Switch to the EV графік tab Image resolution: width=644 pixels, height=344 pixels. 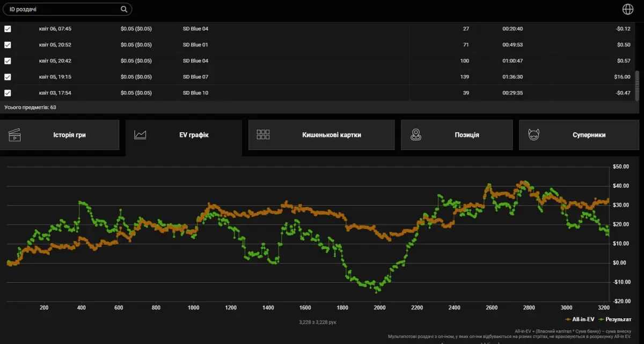tap(184, 135)
